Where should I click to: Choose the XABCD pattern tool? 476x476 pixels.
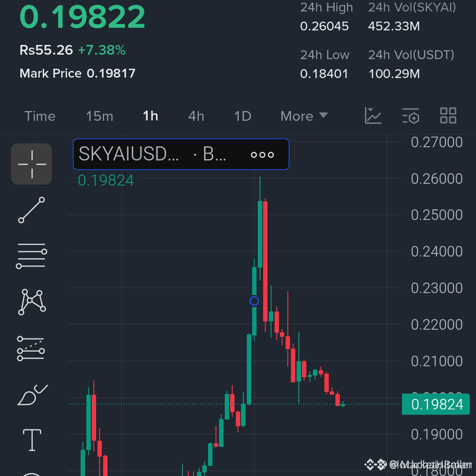pyautogui.click(x=32, y=302)
